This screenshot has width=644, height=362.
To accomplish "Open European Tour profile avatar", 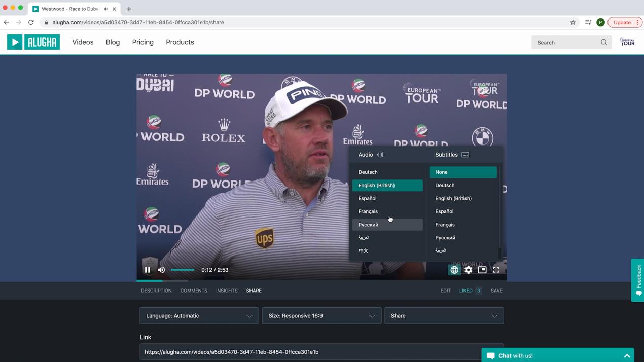I will coord(627,42).
